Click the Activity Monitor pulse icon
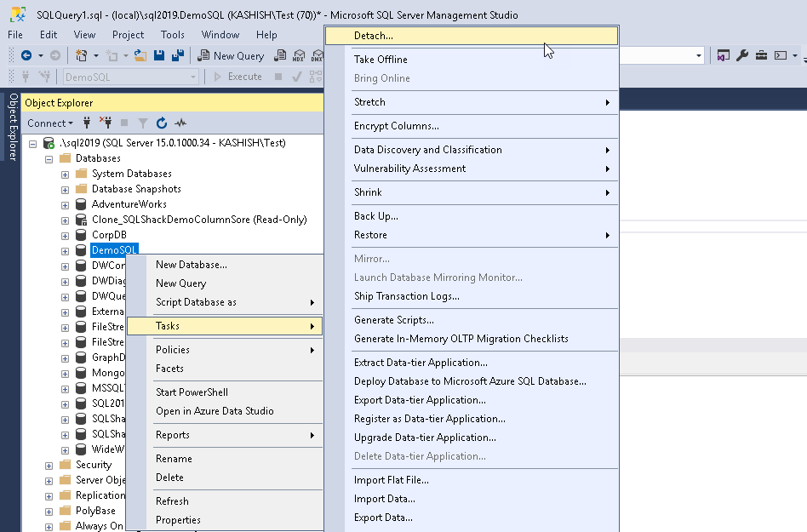 click(180, 123)
